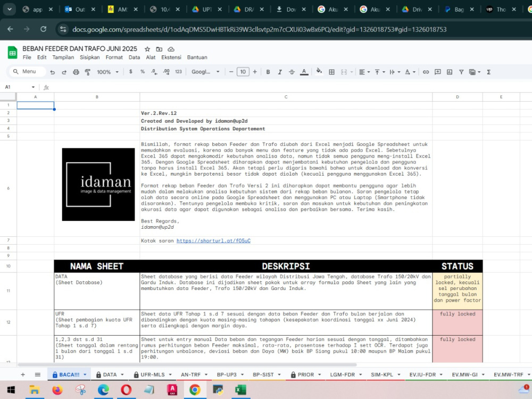Image resolution: width=532 pixels, height=399 pixels.
Task: Open table view options dropdown
Action: click(475, 72)
